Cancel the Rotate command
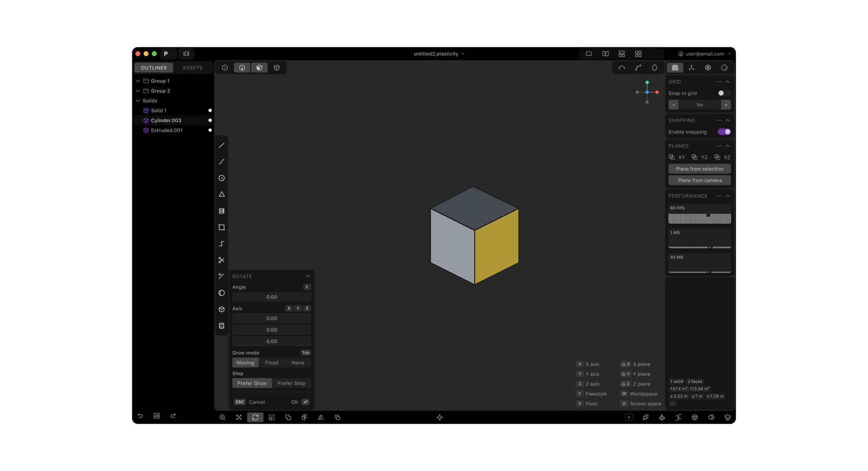Image resolution: width=868 pixels, height=471 pixels. click(x=250, y=402)
